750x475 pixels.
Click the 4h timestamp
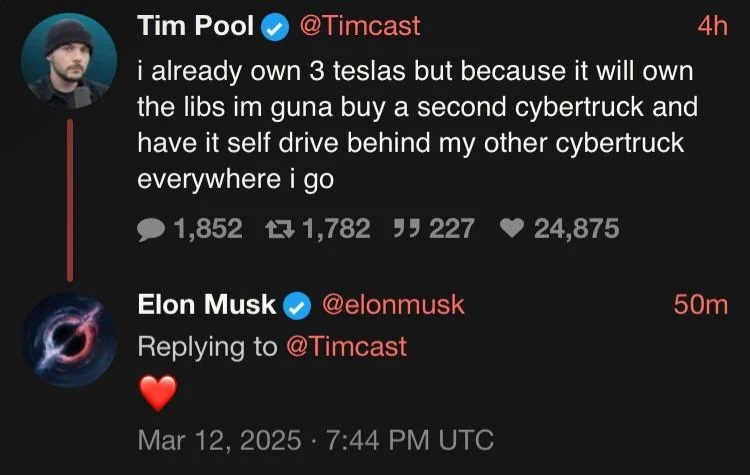click(712, 27)
